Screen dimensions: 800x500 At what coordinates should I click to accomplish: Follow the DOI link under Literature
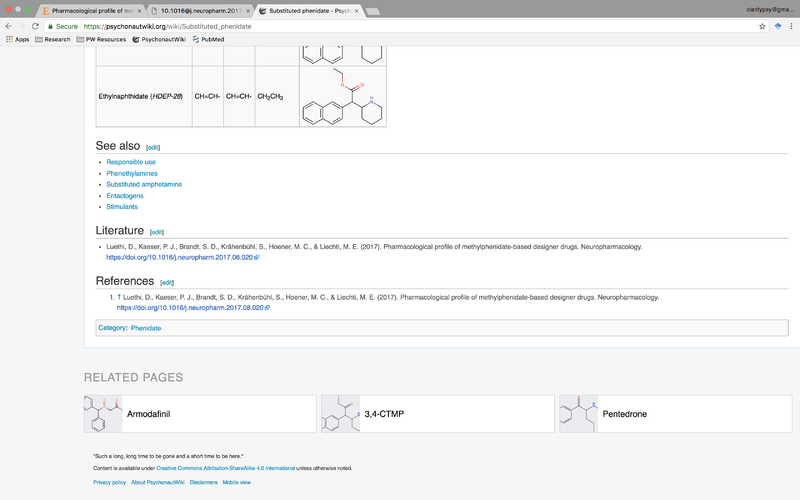click(x=180, y=257)
